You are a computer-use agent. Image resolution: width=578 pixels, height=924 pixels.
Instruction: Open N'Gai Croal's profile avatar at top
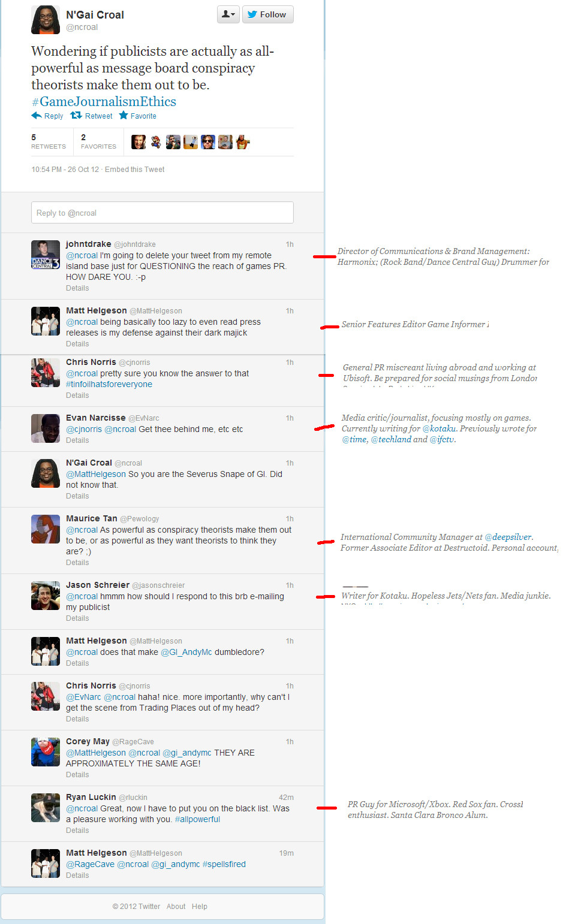[x=46, y=20]
